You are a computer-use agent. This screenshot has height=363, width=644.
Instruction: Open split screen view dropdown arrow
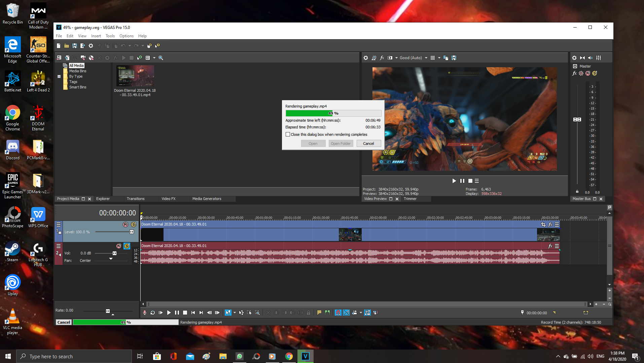396,58
